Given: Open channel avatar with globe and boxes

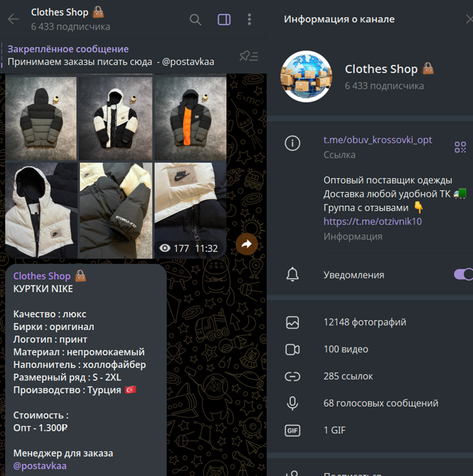Looking at the screenshot, I should (x=306, y=76).
